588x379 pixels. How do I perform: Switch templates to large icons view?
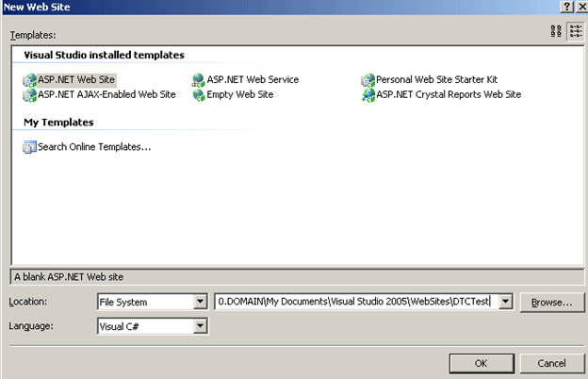pos(556,31)
